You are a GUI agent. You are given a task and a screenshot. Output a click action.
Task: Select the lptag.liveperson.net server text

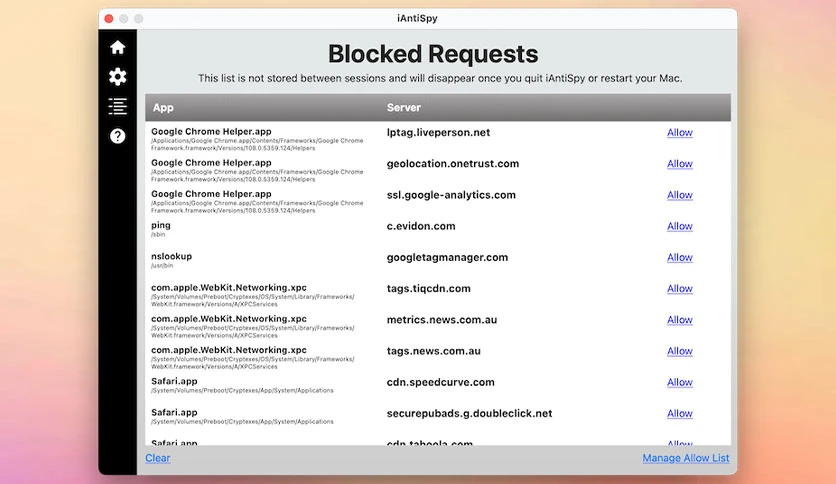click(438, 132)
